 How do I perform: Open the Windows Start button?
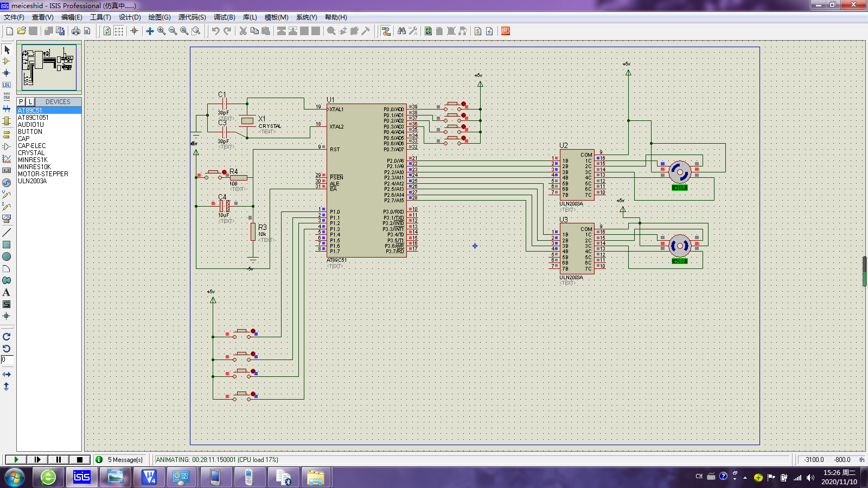[15, 477]
